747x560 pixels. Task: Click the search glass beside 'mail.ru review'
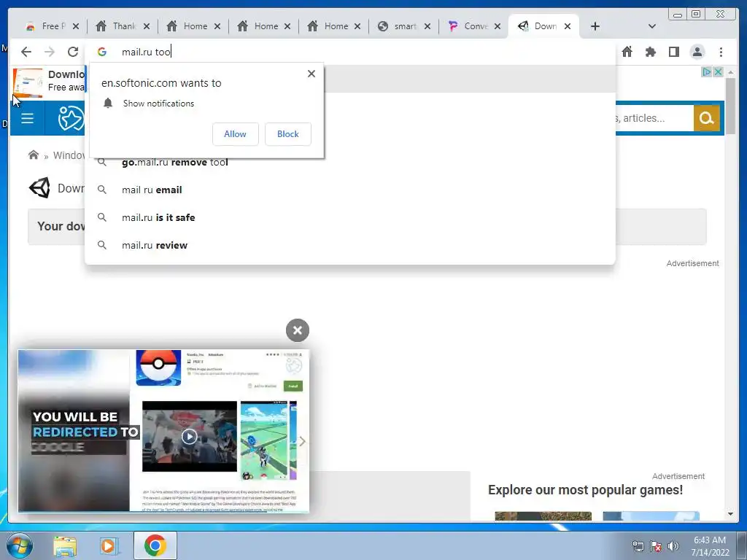[102, 245]
